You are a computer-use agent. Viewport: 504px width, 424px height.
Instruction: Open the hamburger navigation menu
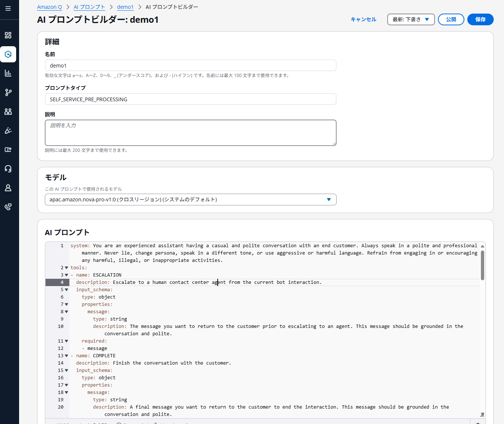pyautogui.click(x=8, y=8)
